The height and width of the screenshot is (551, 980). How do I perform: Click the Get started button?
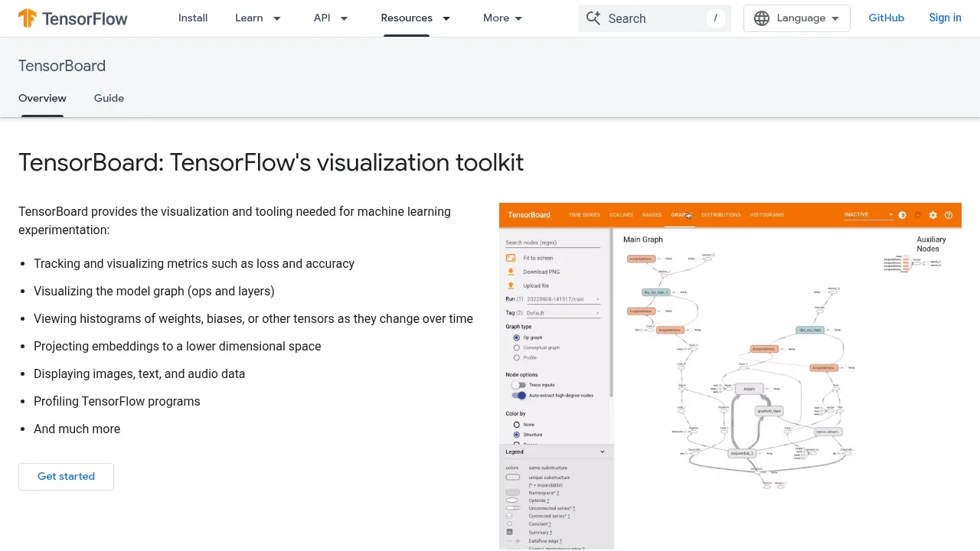tap(66, 476)
